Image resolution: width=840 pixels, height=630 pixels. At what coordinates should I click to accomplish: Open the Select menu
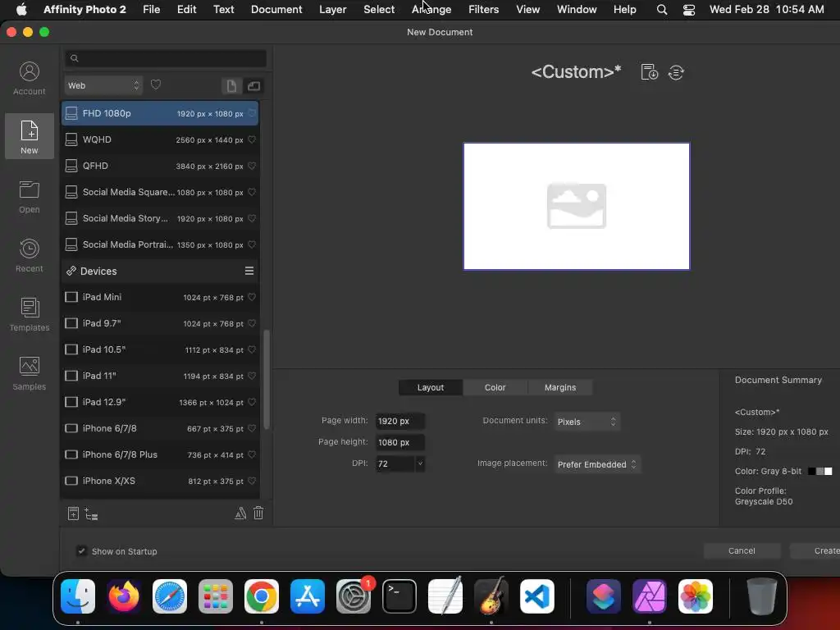tap(379, 10)
